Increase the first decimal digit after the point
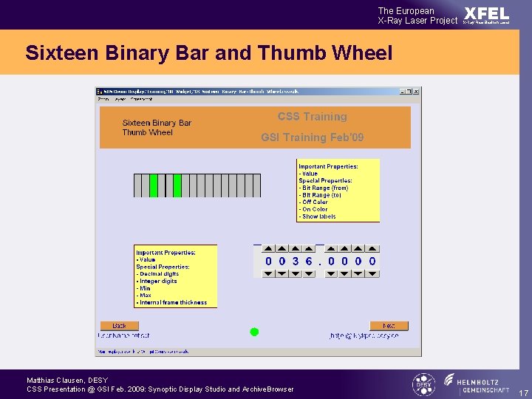 pos(331,249)
